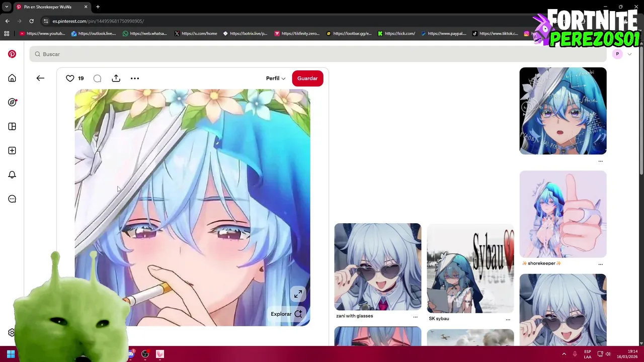Open OBS Studio from the taskbar
The height and width of the screenshot is (362, 644).
tap(145, 354)
